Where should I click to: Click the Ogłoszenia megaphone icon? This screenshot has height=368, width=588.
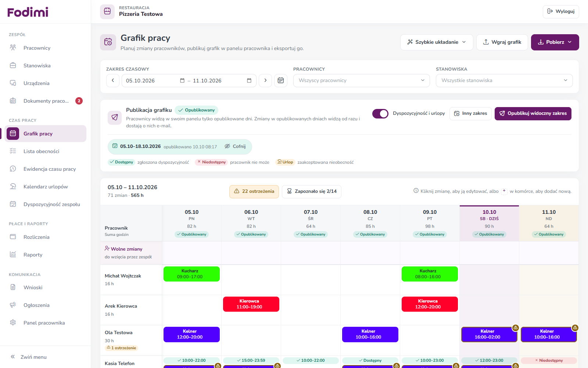point(13,305)
